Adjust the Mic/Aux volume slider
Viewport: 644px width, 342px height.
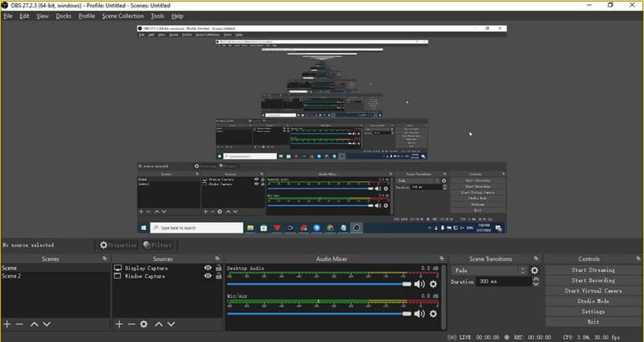coord(319,314)
